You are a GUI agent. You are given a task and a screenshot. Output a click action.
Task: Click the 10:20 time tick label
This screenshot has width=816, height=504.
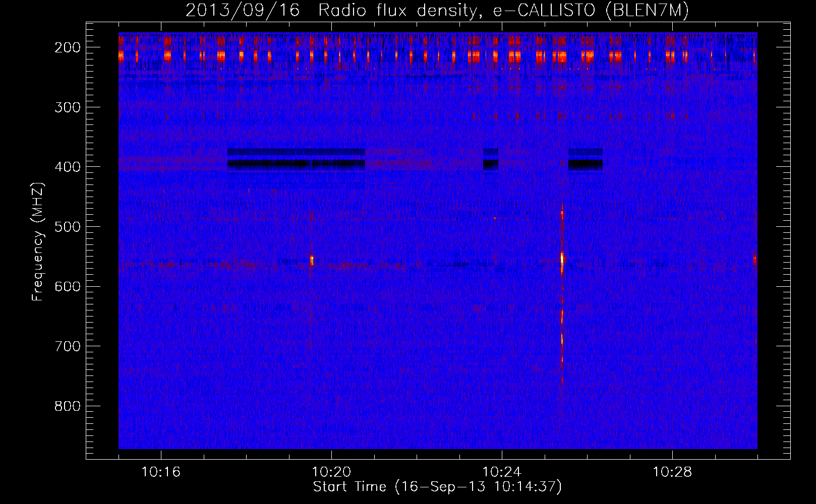click(x=331, y=472)
